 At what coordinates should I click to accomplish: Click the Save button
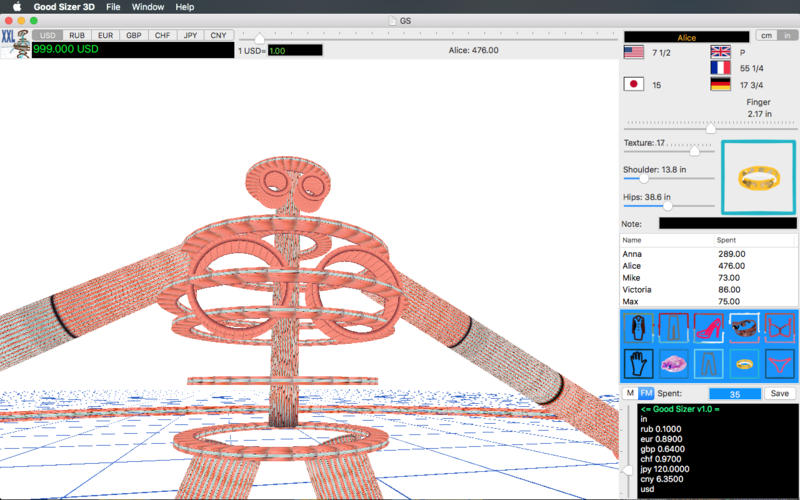[x=780, y=393]
